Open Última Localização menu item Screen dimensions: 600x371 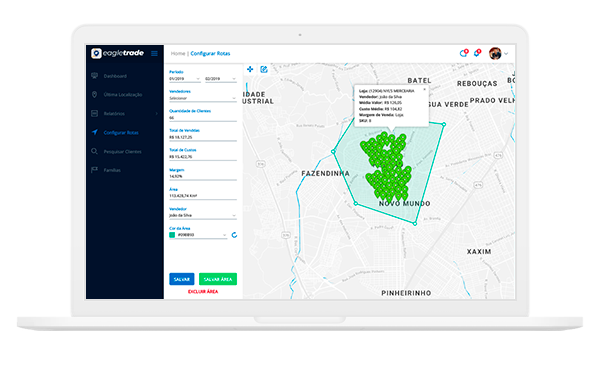pos(123,94)
